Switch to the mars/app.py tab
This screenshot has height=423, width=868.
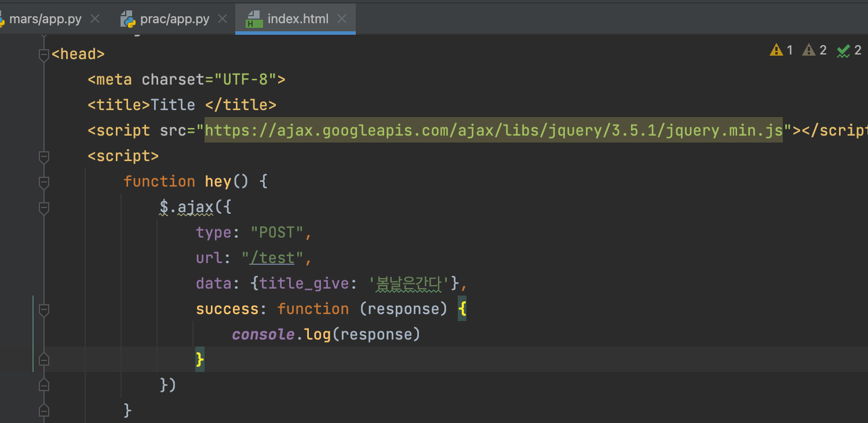pos(45,19)
